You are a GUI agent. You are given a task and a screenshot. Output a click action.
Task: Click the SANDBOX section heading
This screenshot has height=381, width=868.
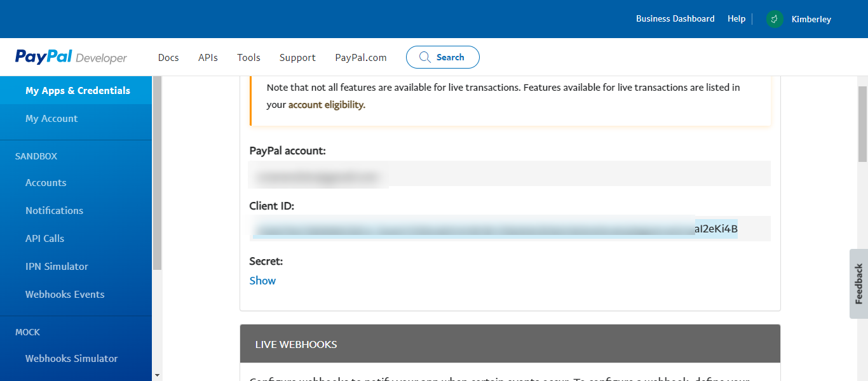tap(36, 156)
